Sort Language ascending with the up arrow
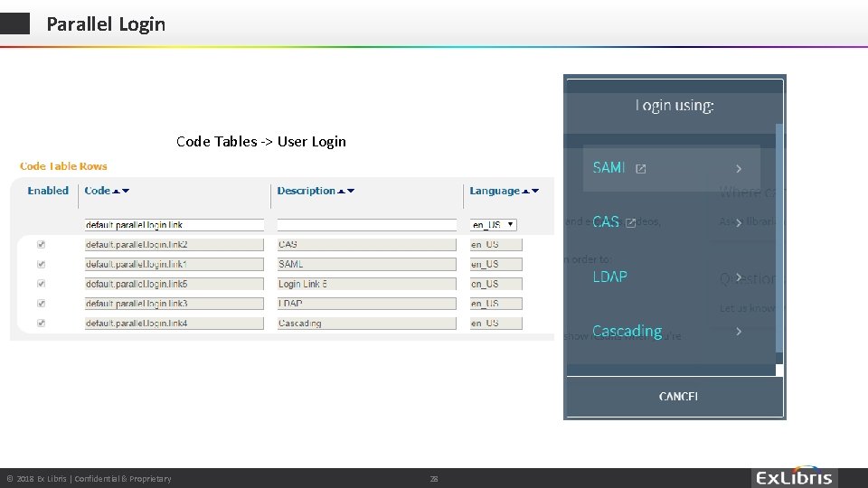This screenshot has height=488, width=868. tap(525, 191)
